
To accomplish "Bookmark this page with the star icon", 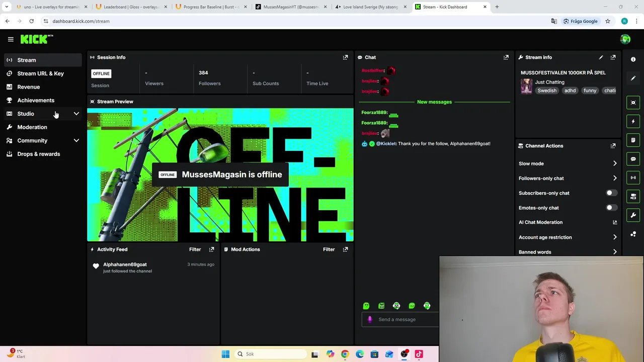I will [x=608, y=21].
